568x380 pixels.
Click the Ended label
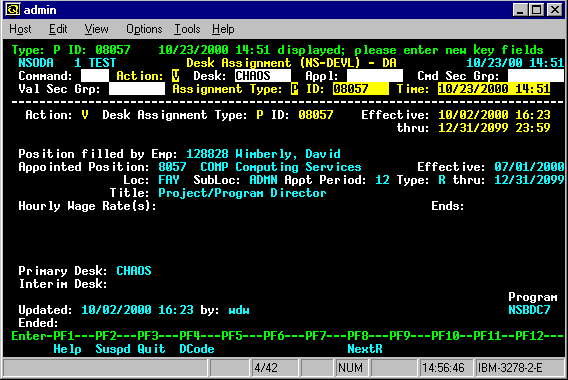point(38,323)
